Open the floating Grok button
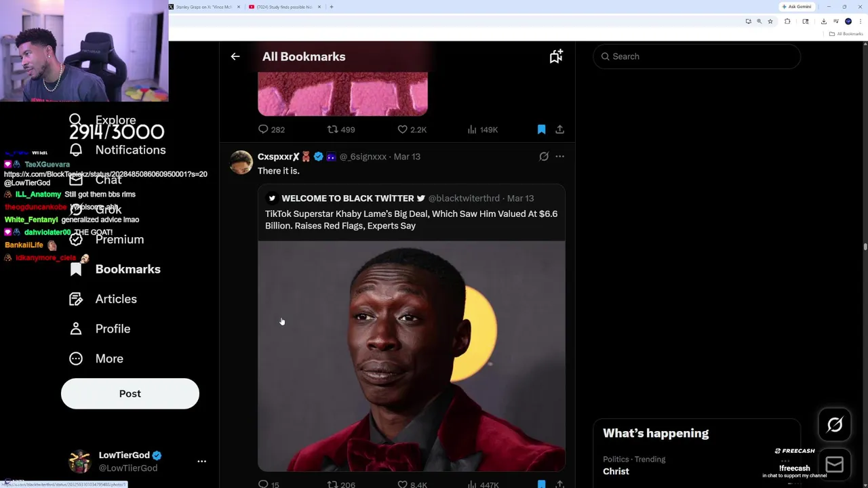 coord(835,425)
